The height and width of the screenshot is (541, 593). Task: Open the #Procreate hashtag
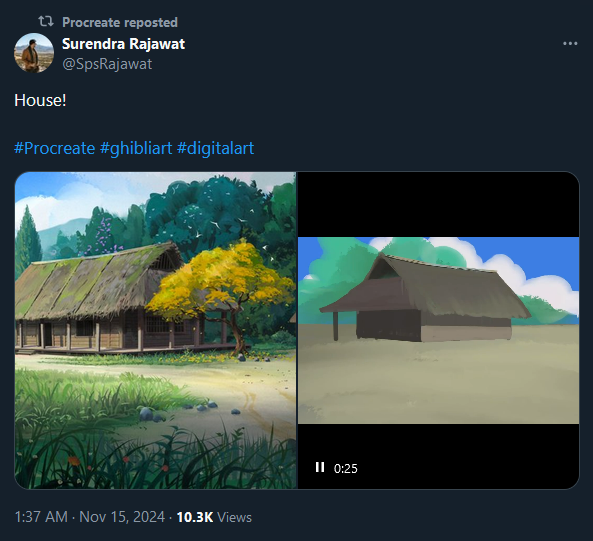[54, 148]
